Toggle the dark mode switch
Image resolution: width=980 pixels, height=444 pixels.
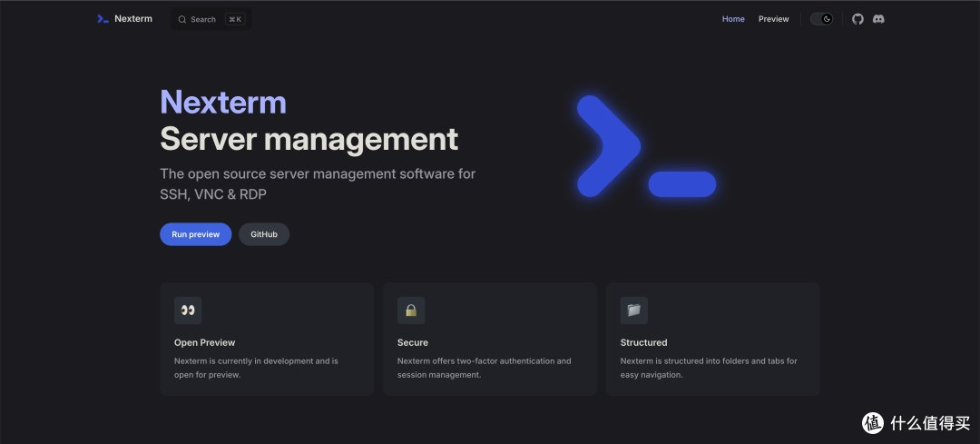click(822, 19)
